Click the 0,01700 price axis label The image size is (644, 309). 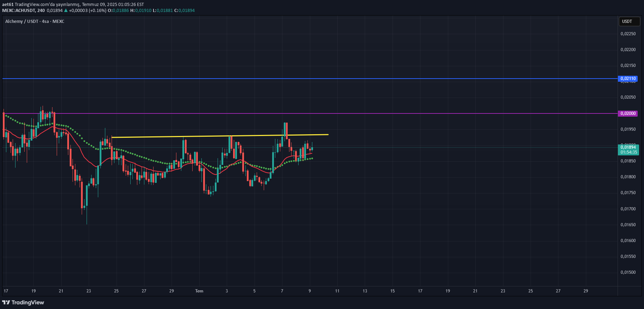628,209
